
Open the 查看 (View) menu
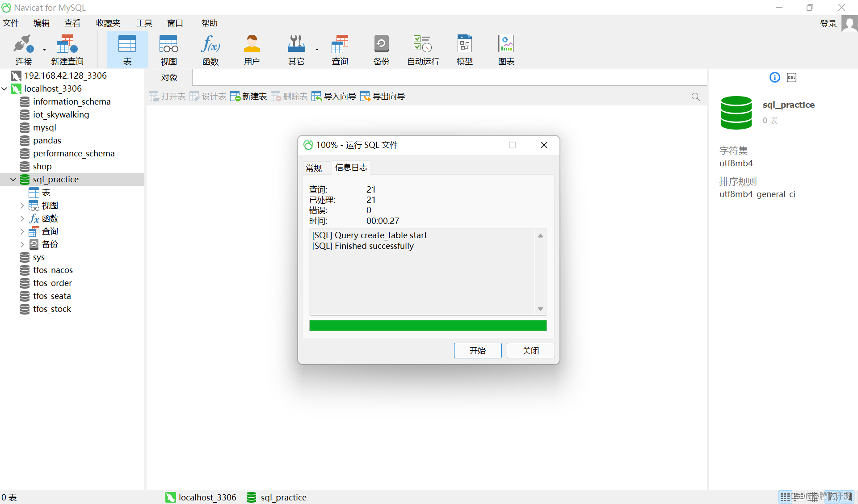tap(72, 23)
